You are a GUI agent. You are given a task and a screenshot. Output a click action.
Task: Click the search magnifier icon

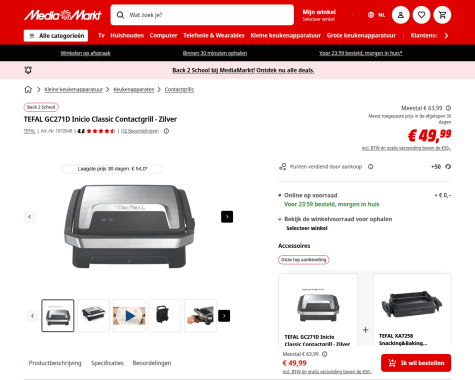pyautogui.click(x=120, y=15)
